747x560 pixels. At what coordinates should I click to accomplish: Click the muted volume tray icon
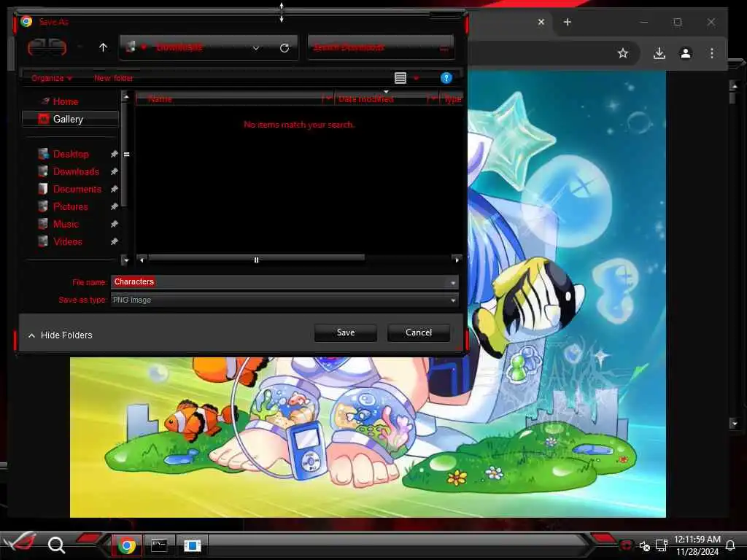point(645,545)
